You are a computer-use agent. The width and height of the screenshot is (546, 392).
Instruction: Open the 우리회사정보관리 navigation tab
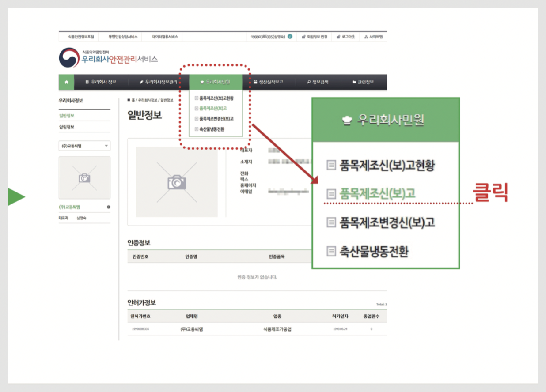tap(159, 82)
